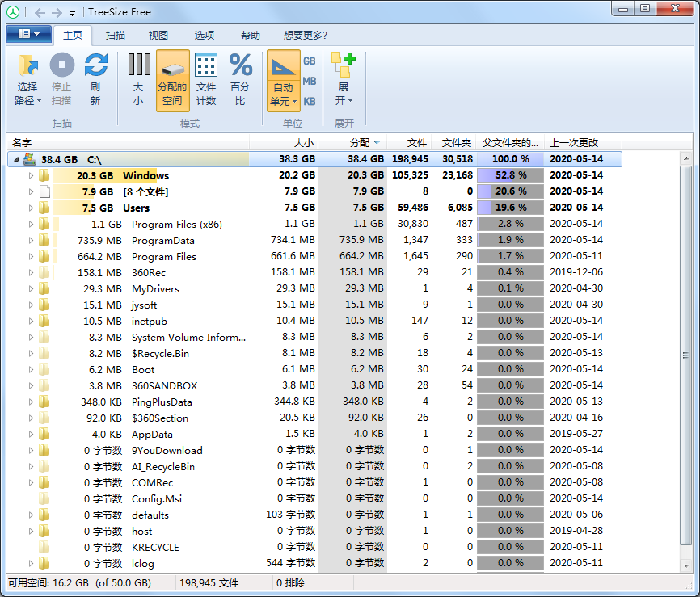This screenshot has width=700, height=597.
Task: Click the 52.8% usage bar of Windows
Action: pyautogui.click(x=510, y=175)
